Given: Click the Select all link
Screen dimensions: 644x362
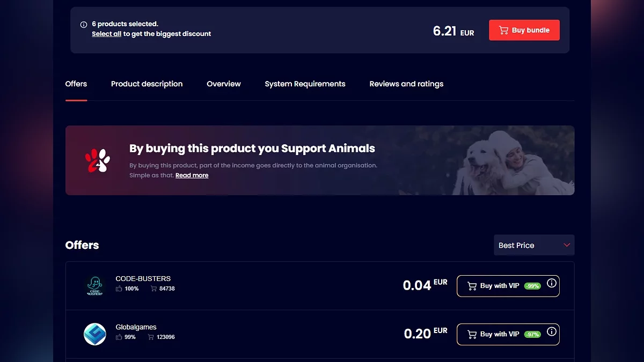Looking at the screenshot, I should 106,34.
